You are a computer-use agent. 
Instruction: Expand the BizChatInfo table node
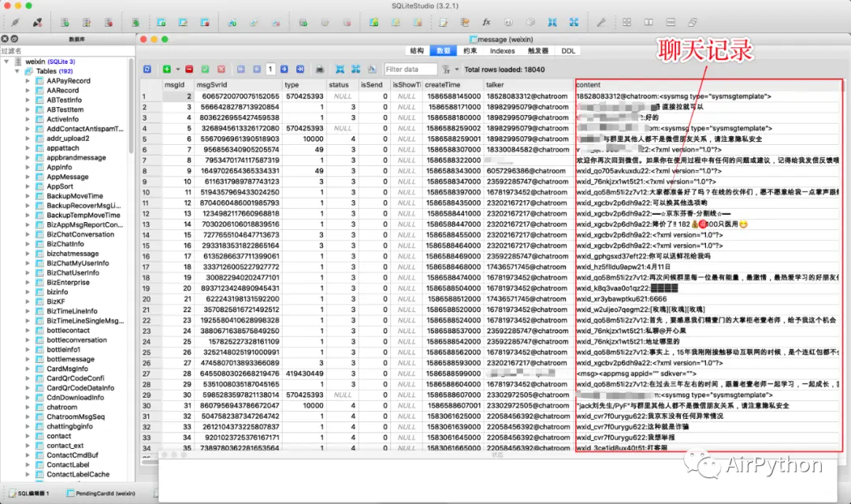point(28,244)
